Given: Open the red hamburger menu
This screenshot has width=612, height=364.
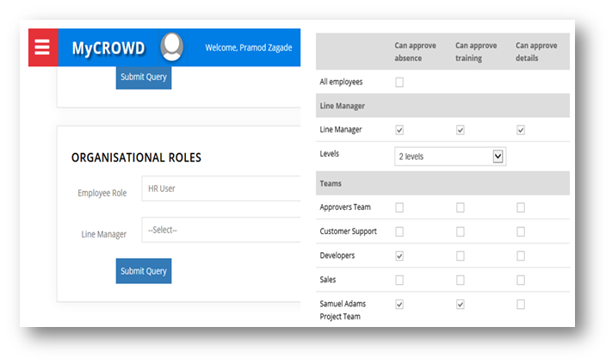Looking at the screenshot, I should click(x=41, y=47).
